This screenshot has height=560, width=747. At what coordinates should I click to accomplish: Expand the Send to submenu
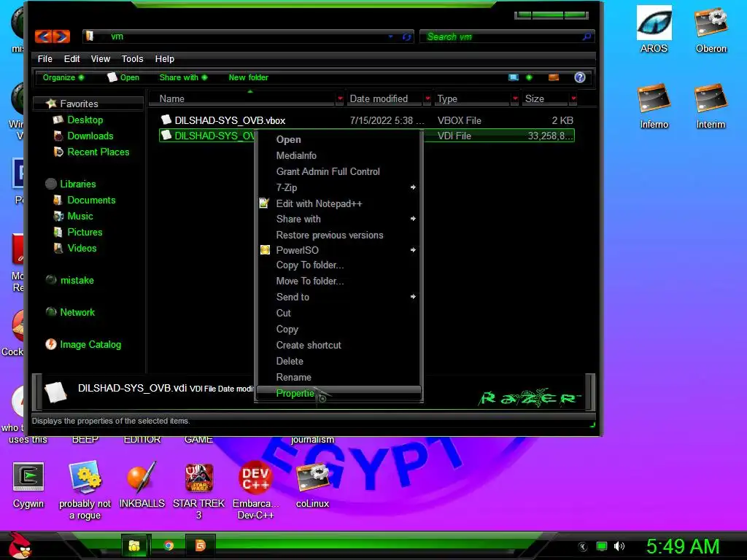point(338,297)
